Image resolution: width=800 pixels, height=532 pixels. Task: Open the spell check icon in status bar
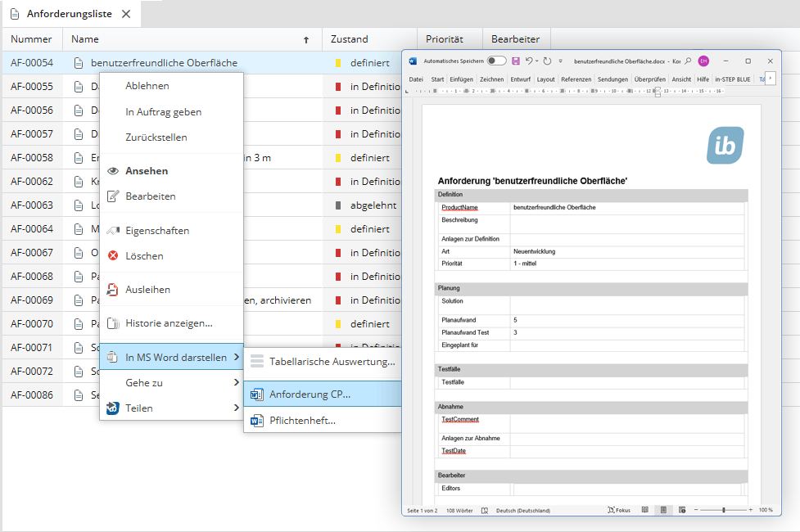click(486, 510)
